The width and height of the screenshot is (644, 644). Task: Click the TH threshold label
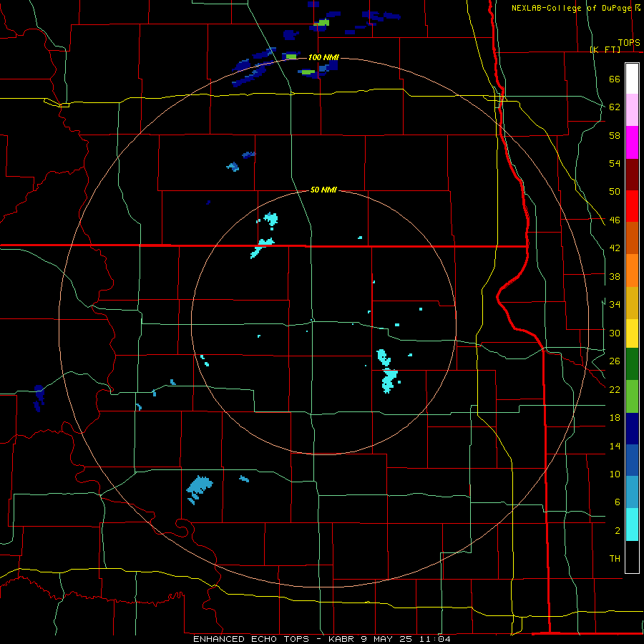tap(615, 559)
